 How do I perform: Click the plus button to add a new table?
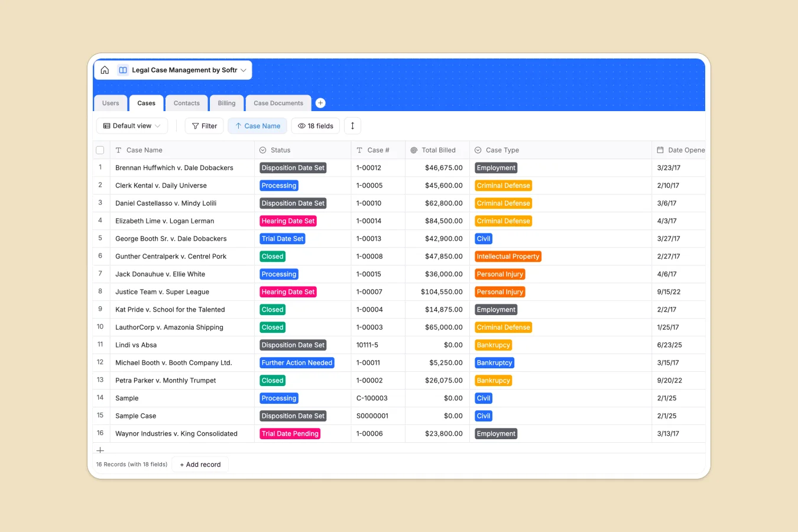click(x=320, y=103)
